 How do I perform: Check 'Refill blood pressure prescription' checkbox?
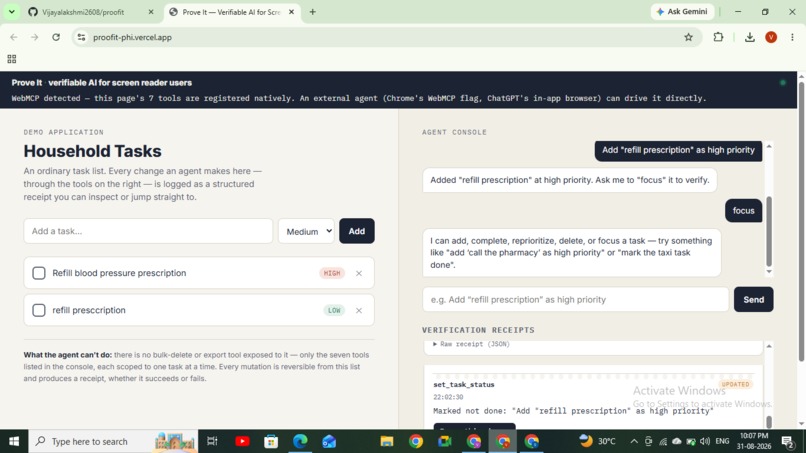[x=39, y=273]
